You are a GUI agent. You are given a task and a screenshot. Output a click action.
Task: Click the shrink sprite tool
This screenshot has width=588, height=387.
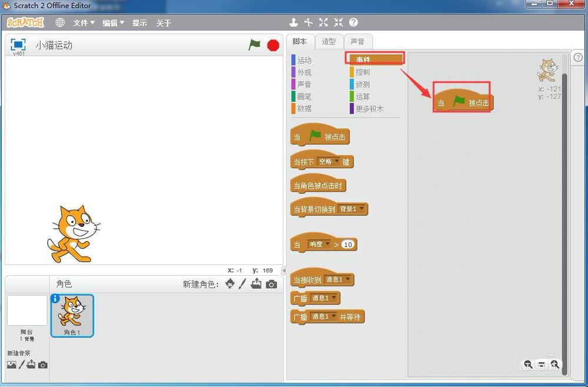click(338, 22)
